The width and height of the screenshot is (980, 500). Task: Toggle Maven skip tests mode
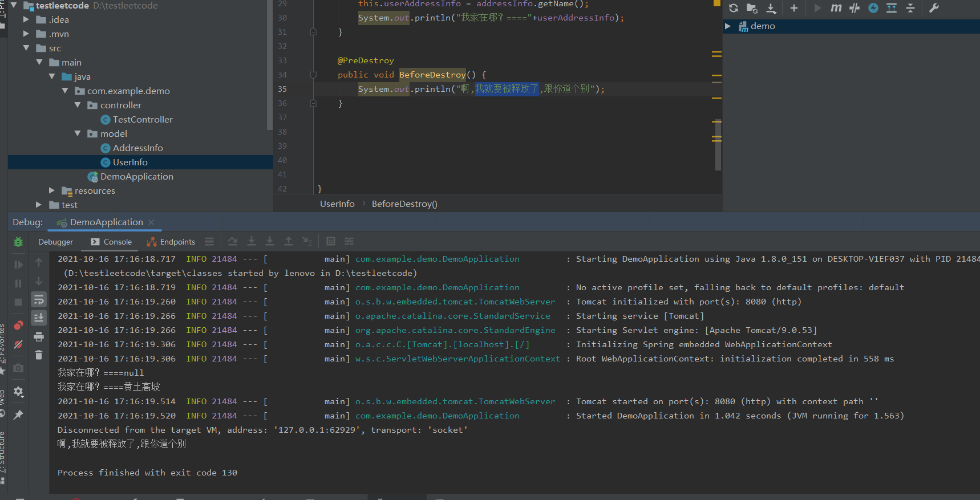tap(873, 8)
